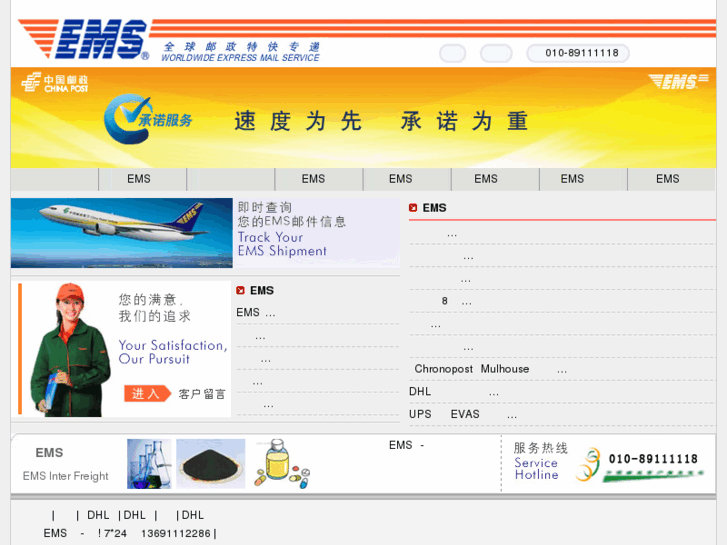Click the courier woman in green jacket photo

pos(70,350)
